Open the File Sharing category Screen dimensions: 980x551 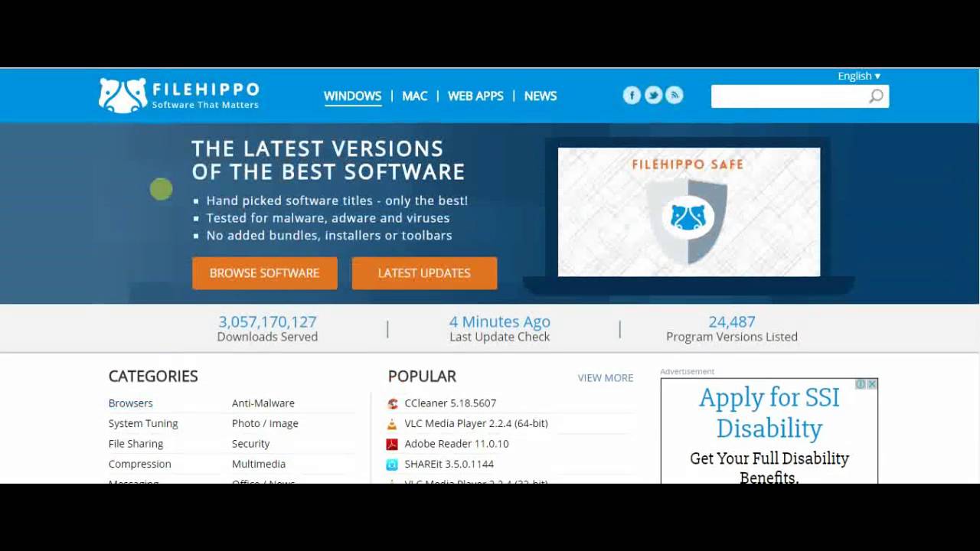[136, 444]
